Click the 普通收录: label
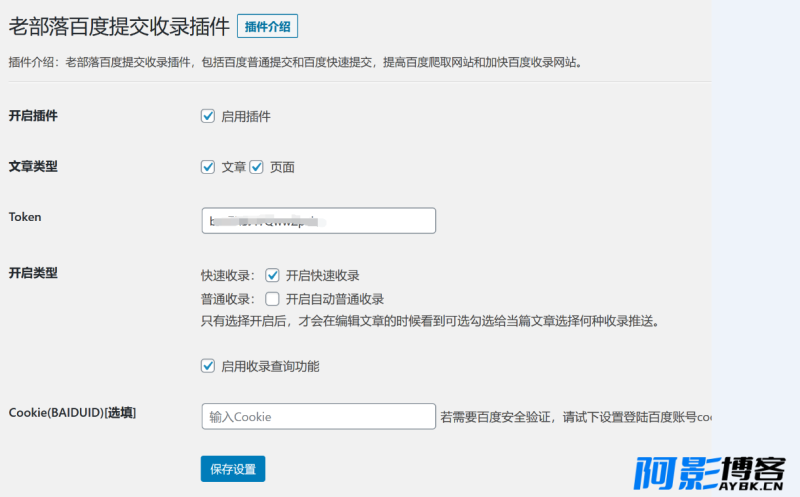The height and width of the screenshot is (497, 800). [228, 299]
